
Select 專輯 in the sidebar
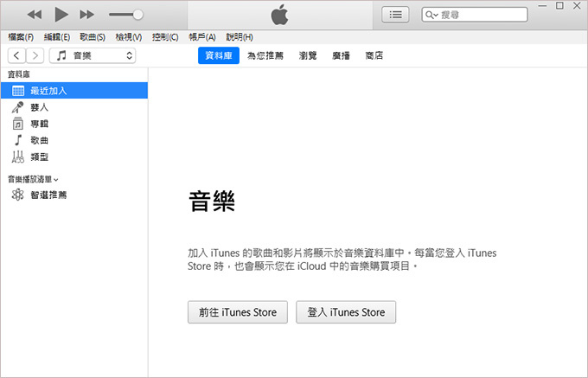[x=74, y=124]
